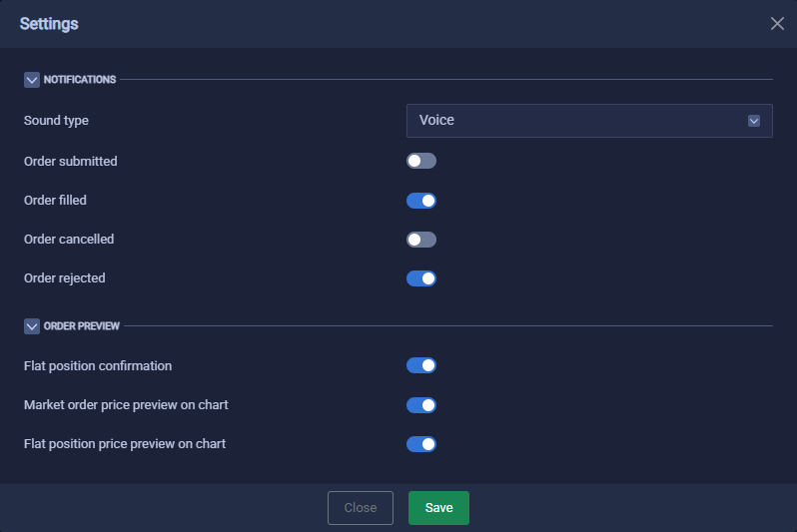Click the ORDER PREVIEW section header text
This screenshot has width=797, height=532.
[81, 326]
